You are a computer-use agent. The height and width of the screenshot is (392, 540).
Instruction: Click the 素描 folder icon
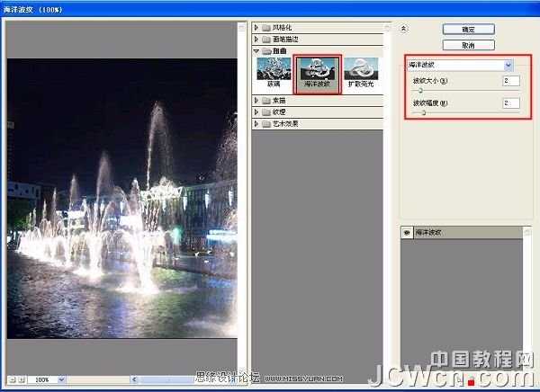pos(266,101)
